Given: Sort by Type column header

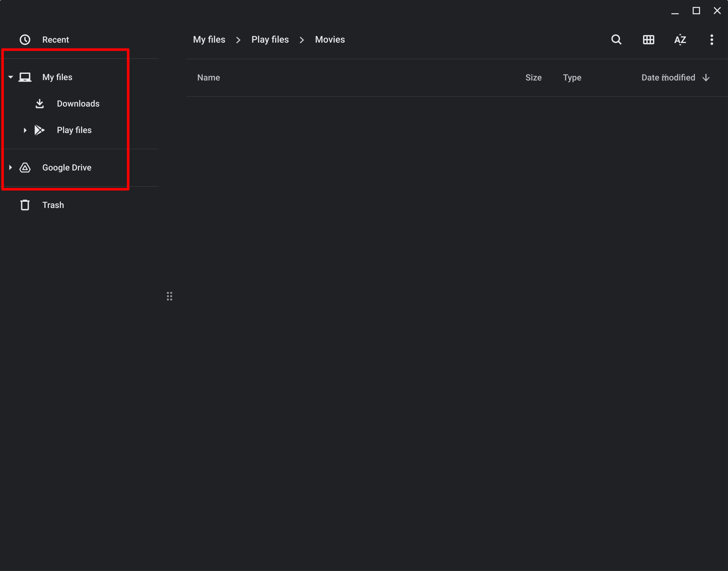Looking at the screenshot, I should point(572,78).
